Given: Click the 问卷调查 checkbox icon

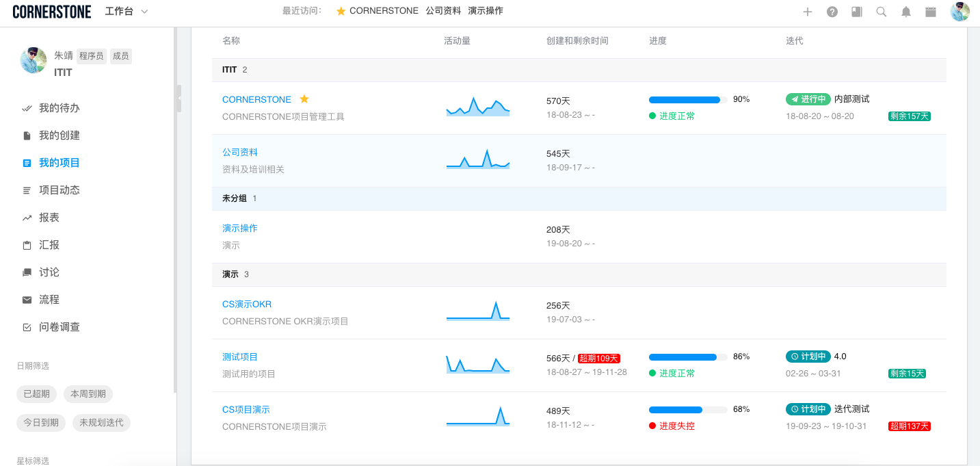Looking at the screenshot, I should (27, 327).
